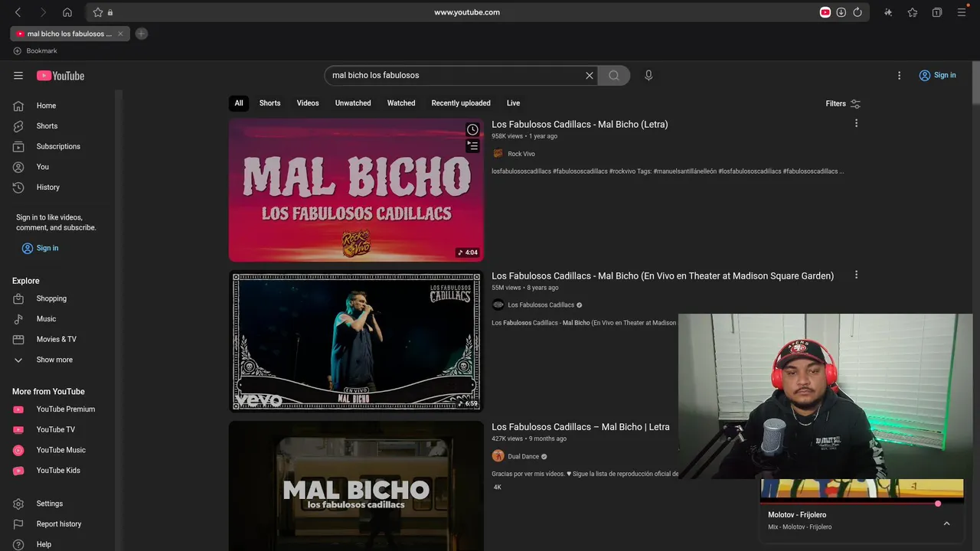Screen dimensions: 980x551
Task: Add Mal Bicho (Letra) to queue
Action: 473,145
